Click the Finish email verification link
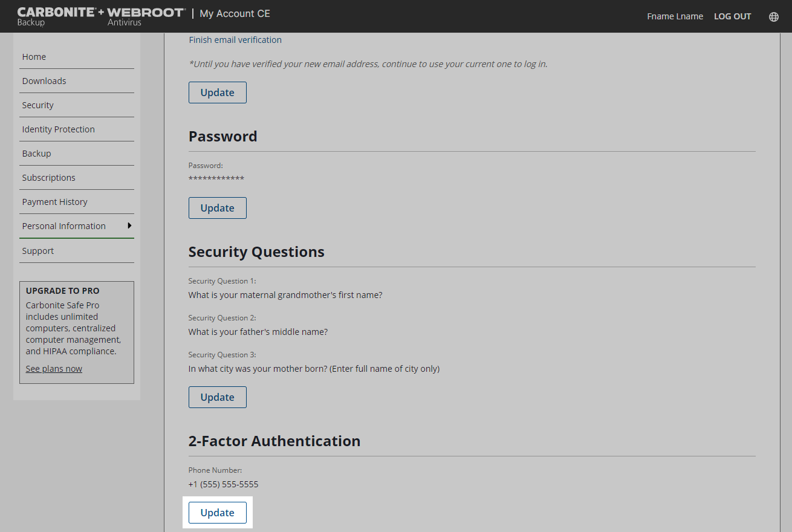 (235, 40)
